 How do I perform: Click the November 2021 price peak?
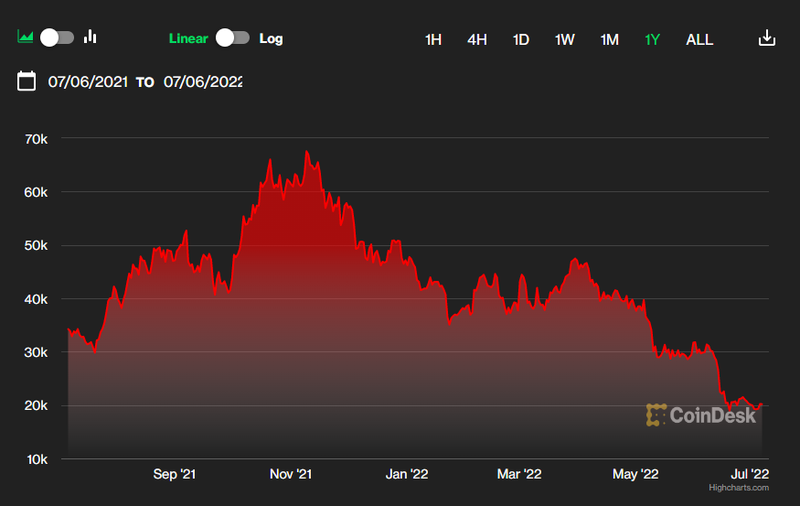point(307,152)
